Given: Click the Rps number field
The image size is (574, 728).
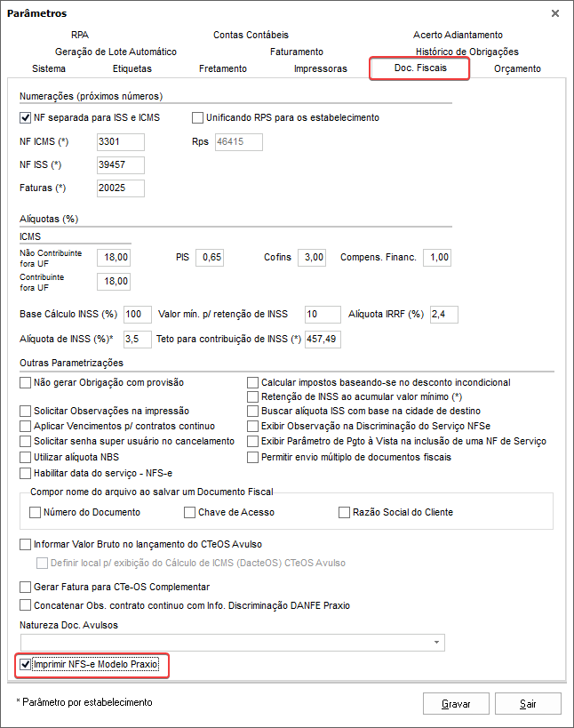Looking at the screenshot, I should (x=239, y=142).
